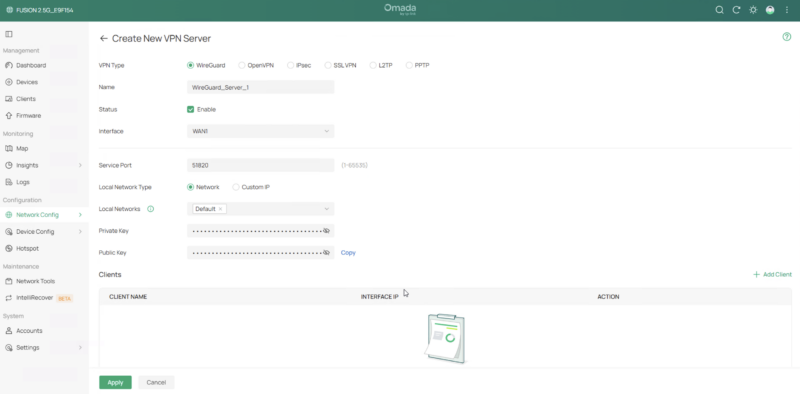Click the Name field WireGuard_Server_1
Viewport: 800px width, 394px height.
(x=261, y=87)
